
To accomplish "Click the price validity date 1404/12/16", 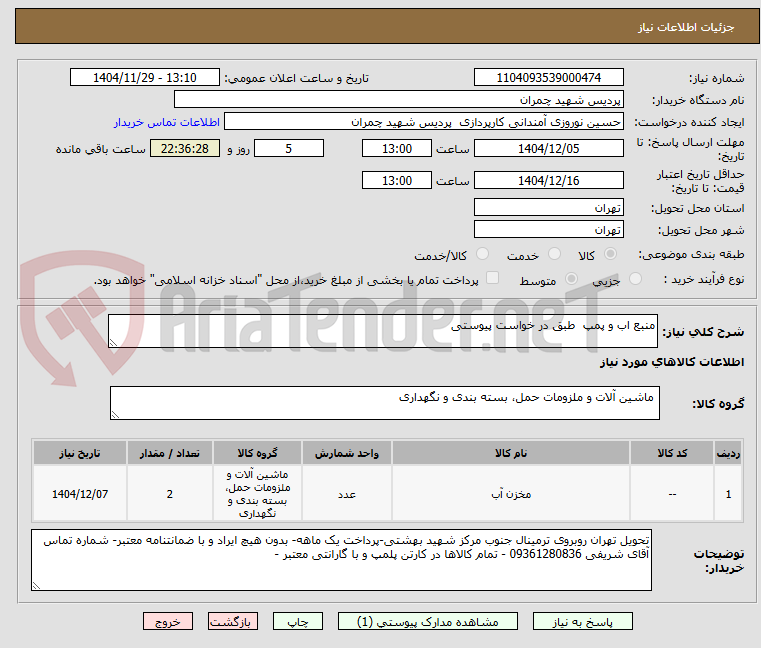I will click(548, 180).
